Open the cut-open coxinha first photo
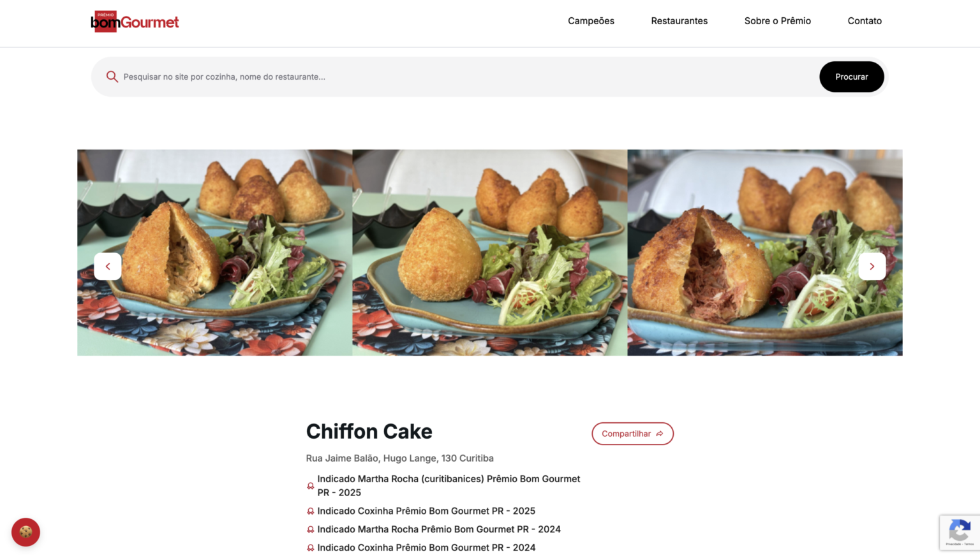The height and width of the screenshot is (558, 980). tap(215, 253)
